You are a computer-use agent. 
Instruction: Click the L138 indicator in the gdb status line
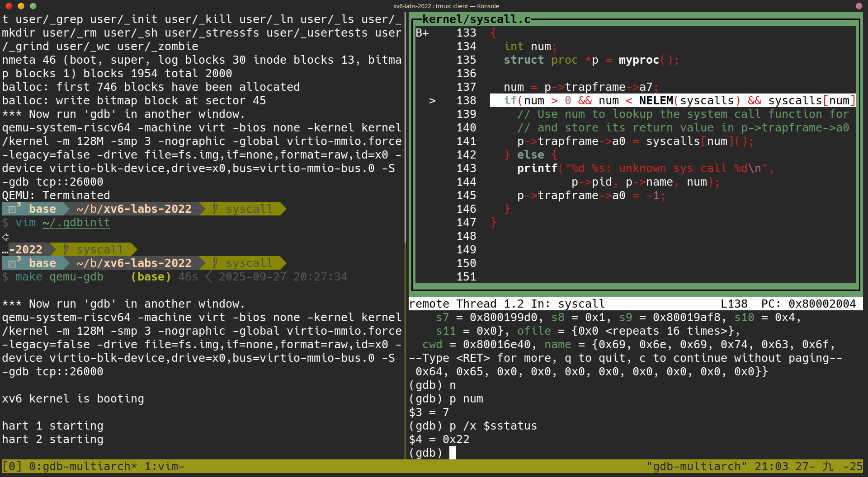[x=734, y=304]
